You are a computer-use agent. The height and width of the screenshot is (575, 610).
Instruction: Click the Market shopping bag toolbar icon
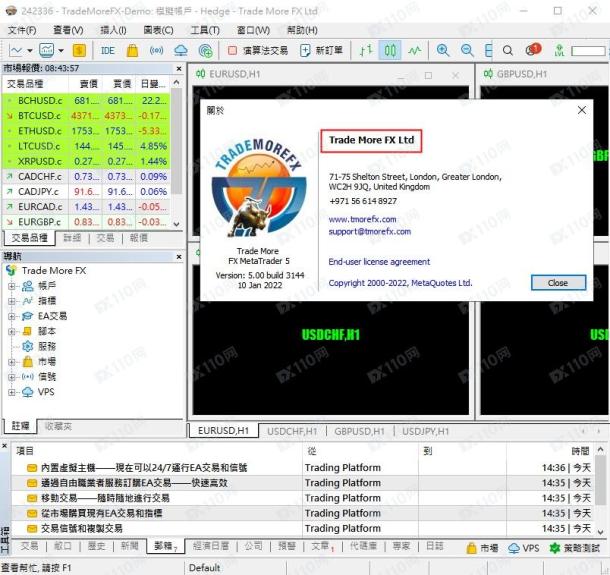(x=132, y=51)
